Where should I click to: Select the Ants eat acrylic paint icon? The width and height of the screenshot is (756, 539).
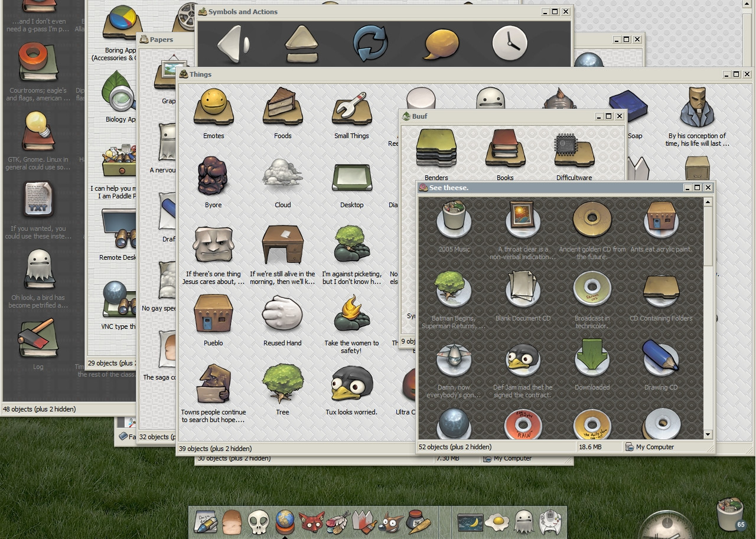pyautogui.click(x=661, y=220)
